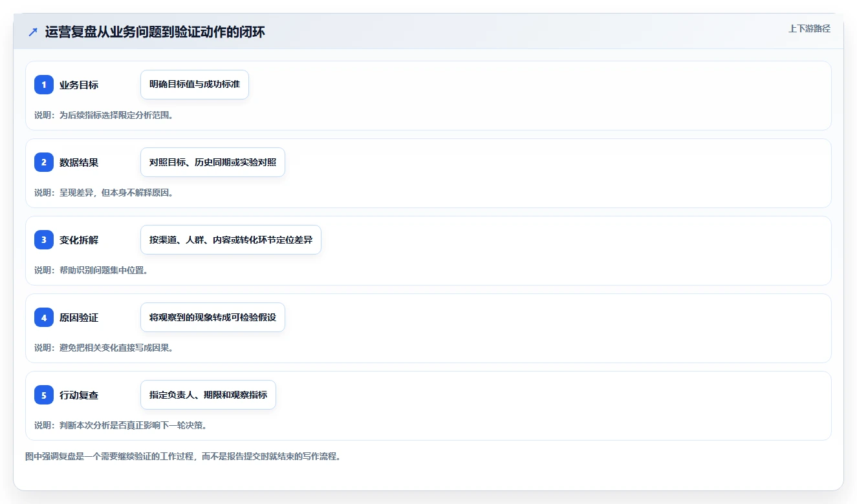This screenshot has width=857, height=504.
Task: Click the arrow icon beside the title
Action: tap(33, 32)
